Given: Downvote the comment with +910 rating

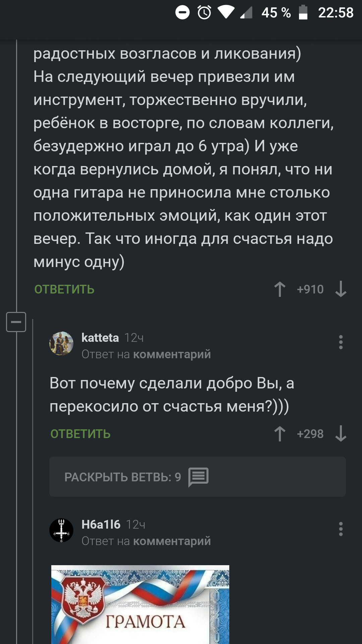Looking at the screenshot, I should pyautogui.click(x=341, y=289).
